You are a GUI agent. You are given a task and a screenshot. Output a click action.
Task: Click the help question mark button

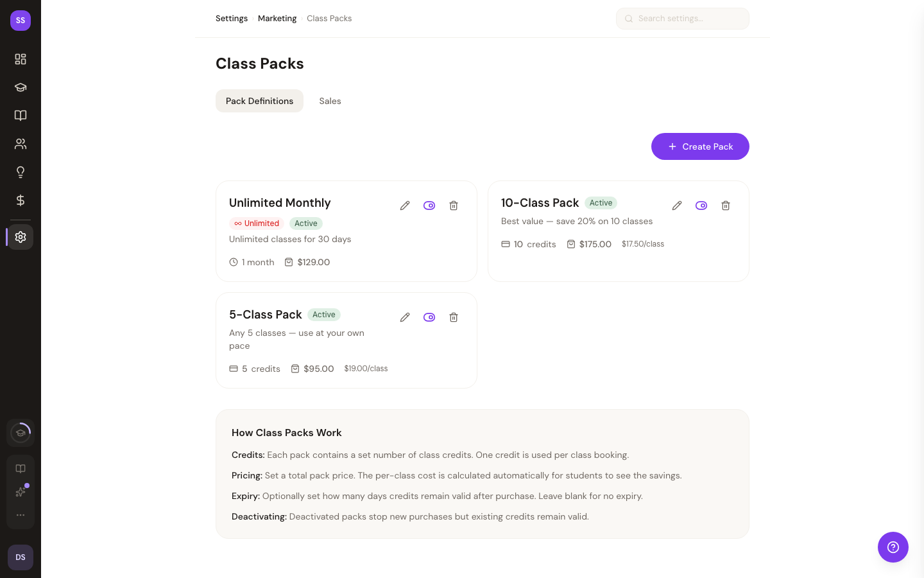[893, 547]
